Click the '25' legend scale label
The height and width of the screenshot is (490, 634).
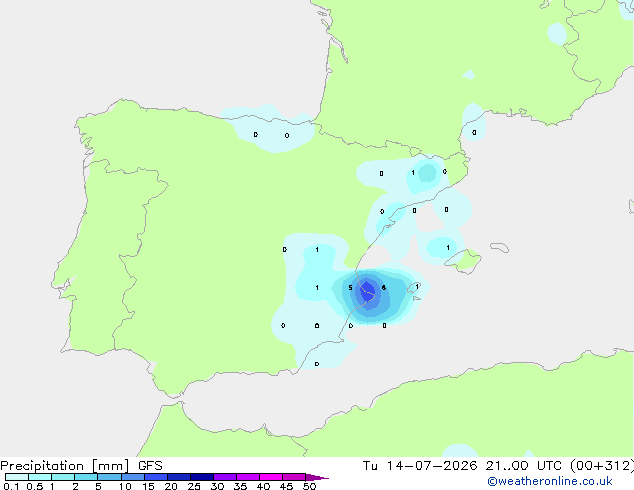tap(194, 486)
